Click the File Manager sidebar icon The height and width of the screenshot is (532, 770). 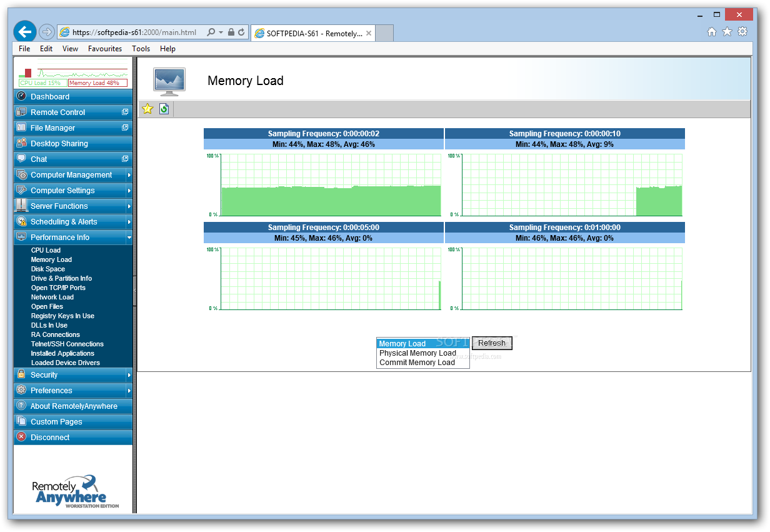(x=22, y=128)
